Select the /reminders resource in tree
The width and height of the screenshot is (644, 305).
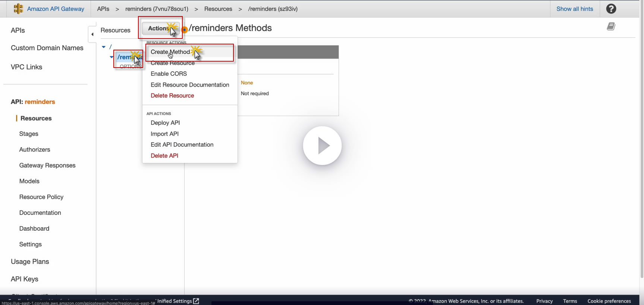click(x=129, y=57)
